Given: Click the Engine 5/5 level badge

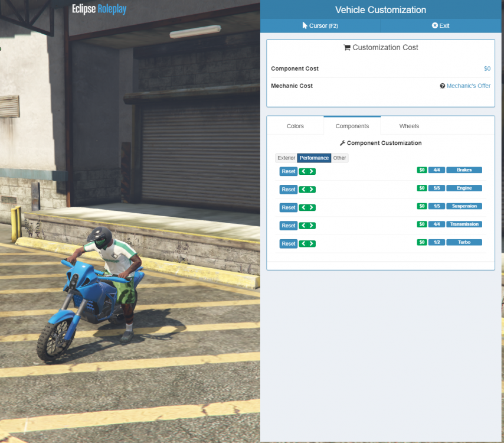Looking at the screenshot, I should tap(437, 188).
